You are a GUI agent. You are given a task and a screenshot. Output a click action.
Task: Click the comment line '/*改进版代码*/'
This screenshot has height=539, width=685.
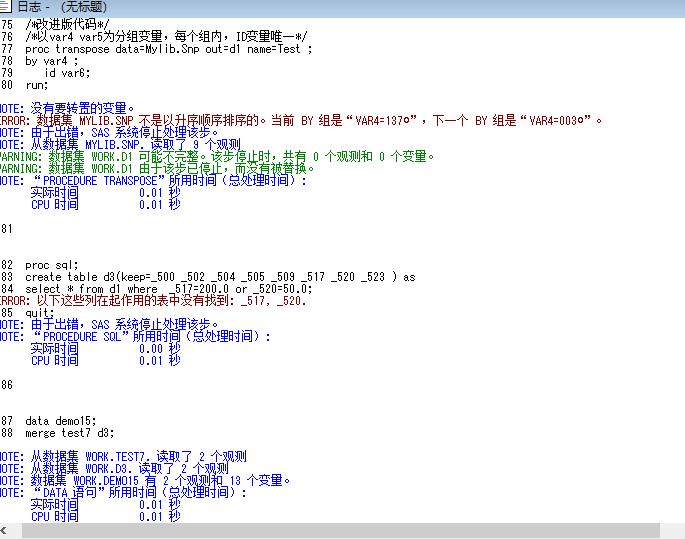coord(67,24)
